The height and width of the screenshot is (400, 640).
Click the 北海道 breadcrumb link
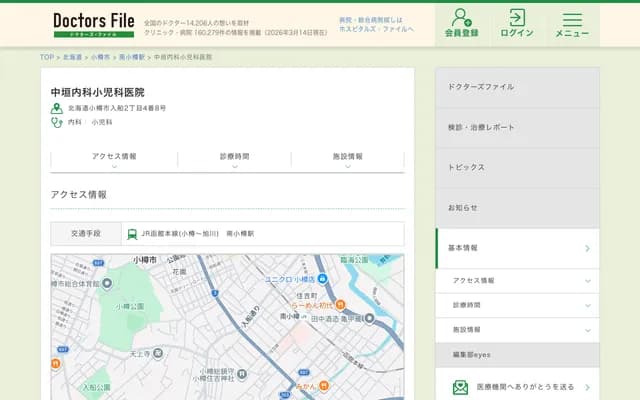72,57
